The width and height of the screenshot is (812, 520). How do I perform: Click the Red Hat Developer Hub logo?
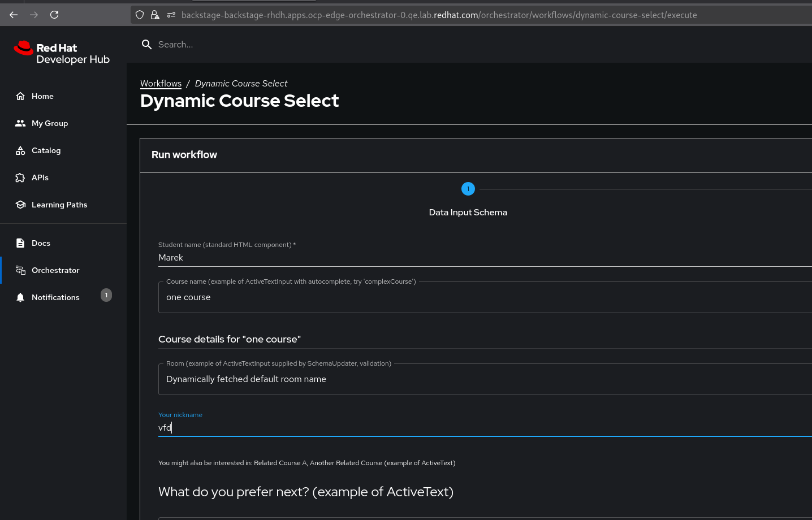click(x=62, y=53)
